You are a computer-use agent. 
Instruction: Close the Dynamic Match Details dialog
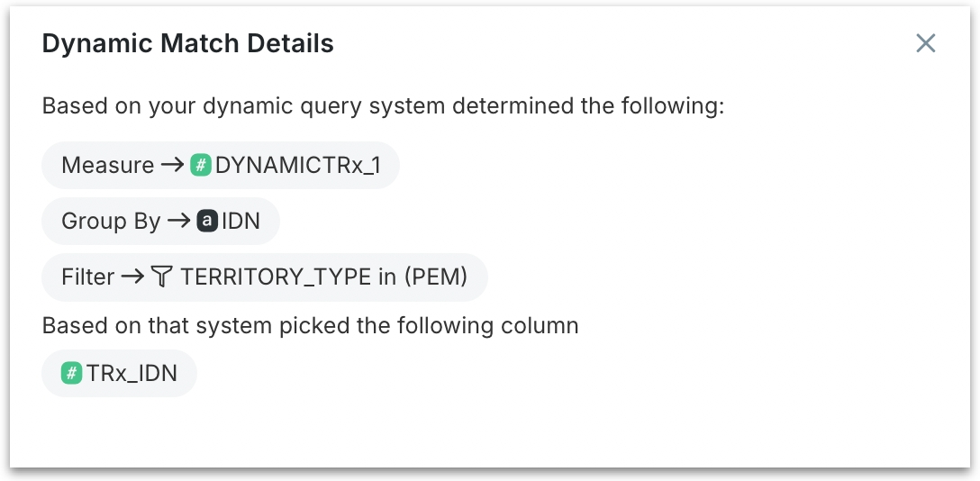tap(925, 43)
